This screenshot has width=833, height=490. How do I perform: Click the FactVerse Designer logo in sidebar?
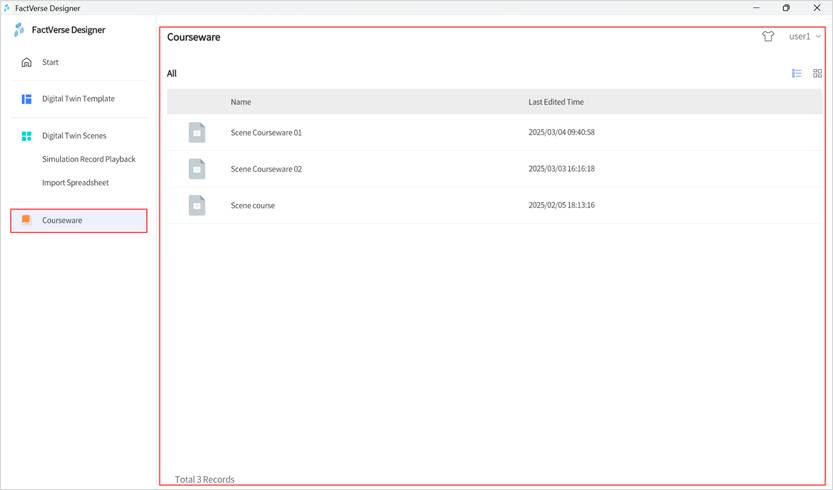(19, 31)
